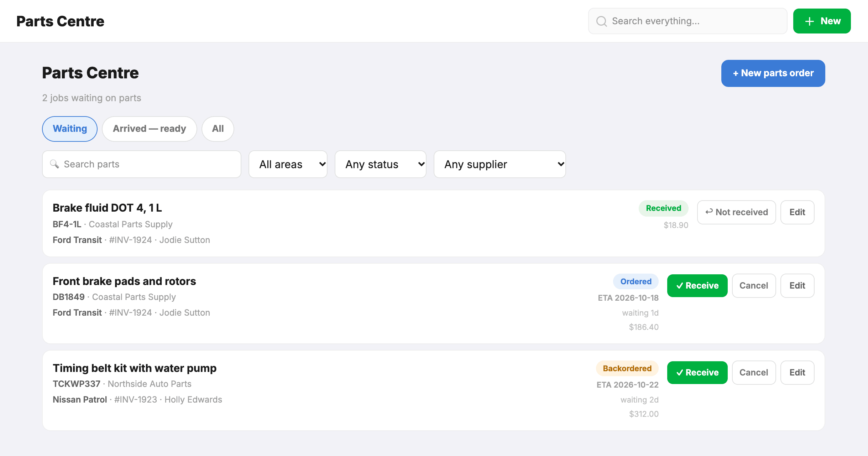
Task: Click the $18.90 price
Action: pos(676,225)
